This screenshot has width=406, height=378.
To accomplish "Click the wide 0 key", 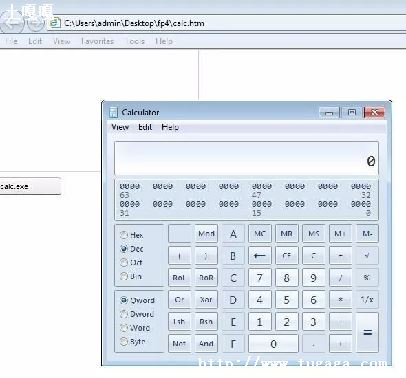I will click(x=273, y=344).
